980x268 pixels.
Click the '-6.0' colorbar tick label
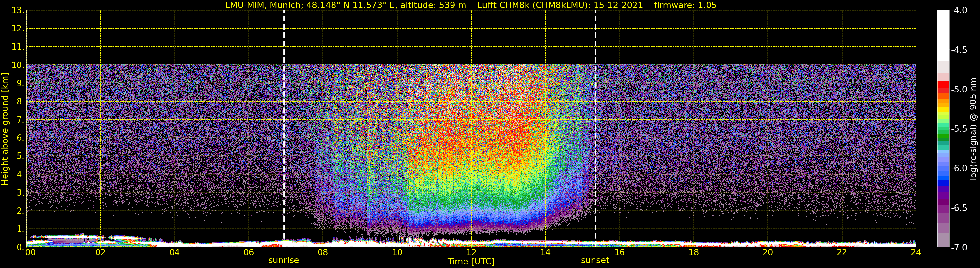959,168
